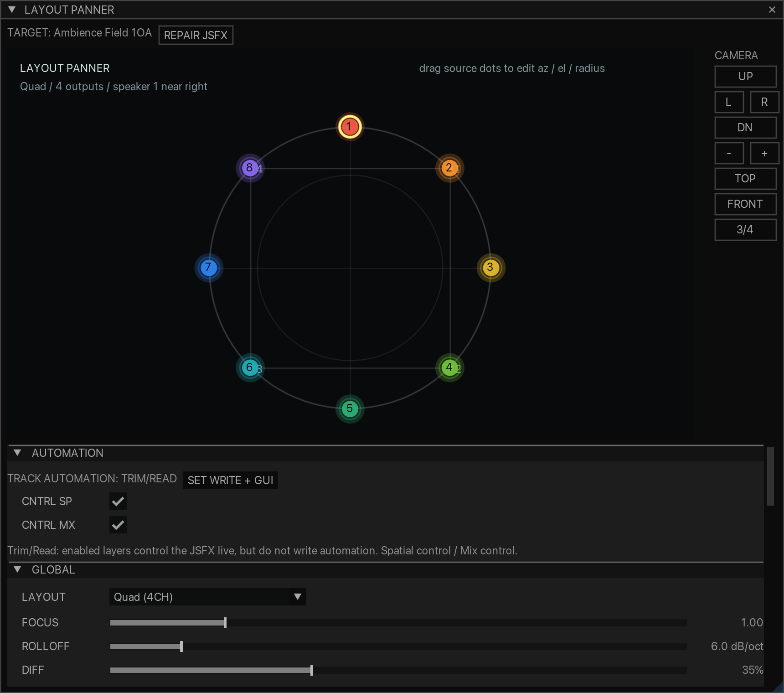Click the FOCUS slider handle

225,622
